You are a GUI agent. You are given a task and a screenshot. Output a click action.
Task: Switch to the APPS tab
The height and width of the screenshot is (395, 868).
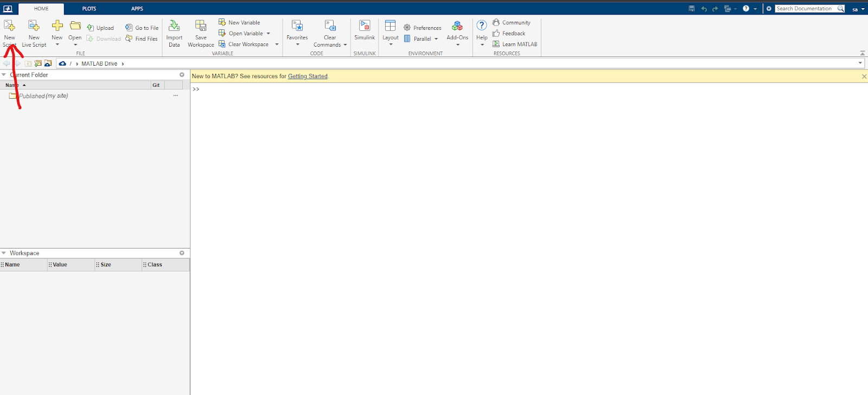(137, 9)
